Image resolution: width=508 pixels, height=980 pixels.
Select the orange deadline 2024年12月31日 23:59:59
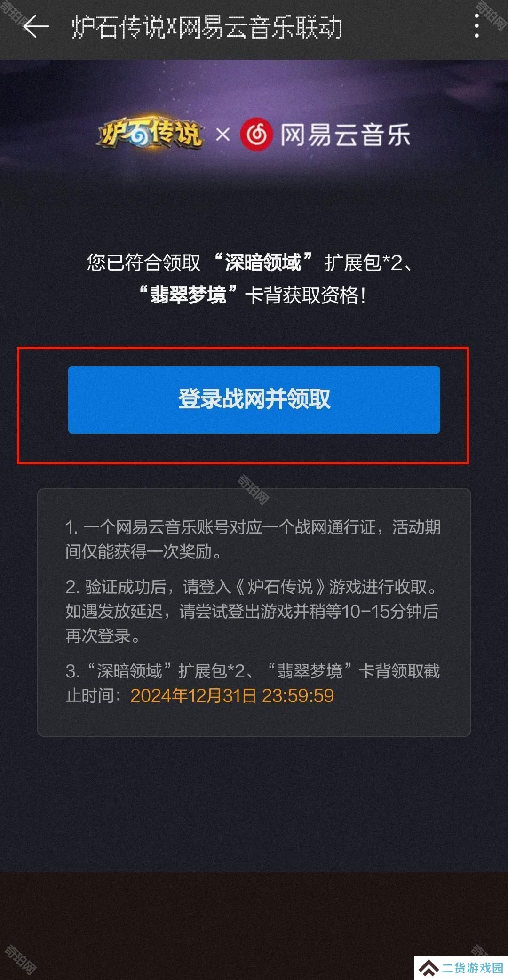[x=232, y=695]
